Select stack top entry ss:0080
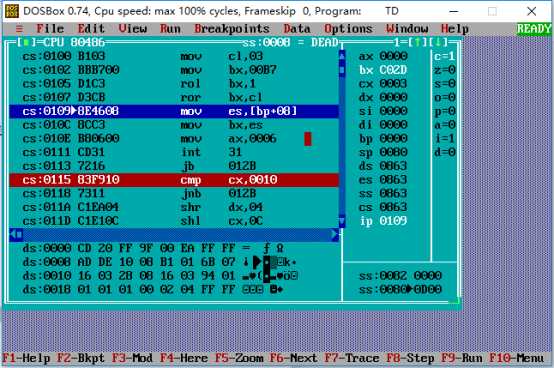 point(400,290)
